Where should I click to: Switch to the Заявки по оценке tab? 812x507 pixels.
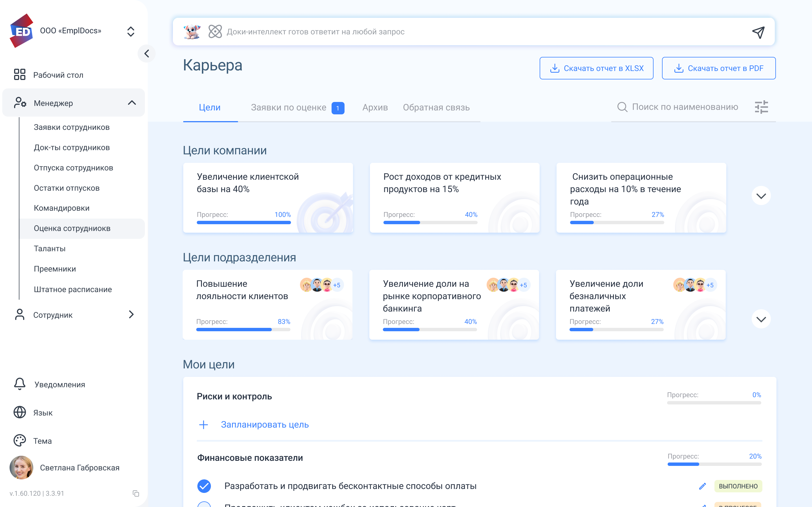point(288,107)
